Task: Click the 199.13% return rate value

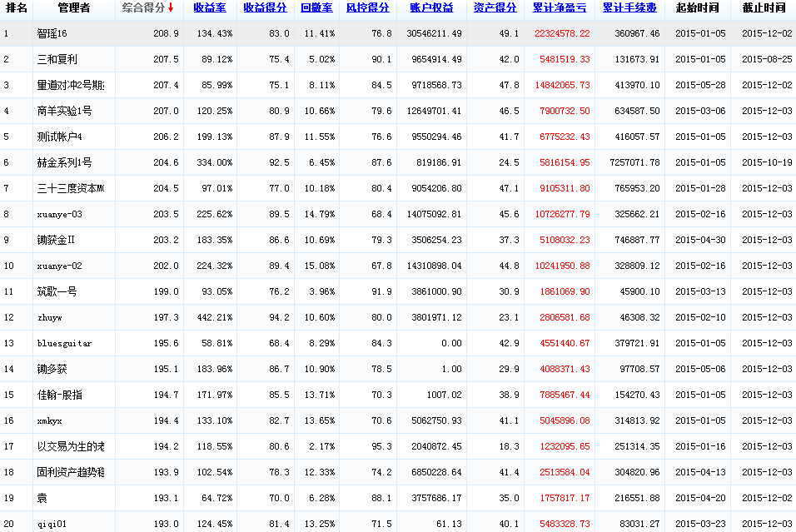Action: pos(215,137)
